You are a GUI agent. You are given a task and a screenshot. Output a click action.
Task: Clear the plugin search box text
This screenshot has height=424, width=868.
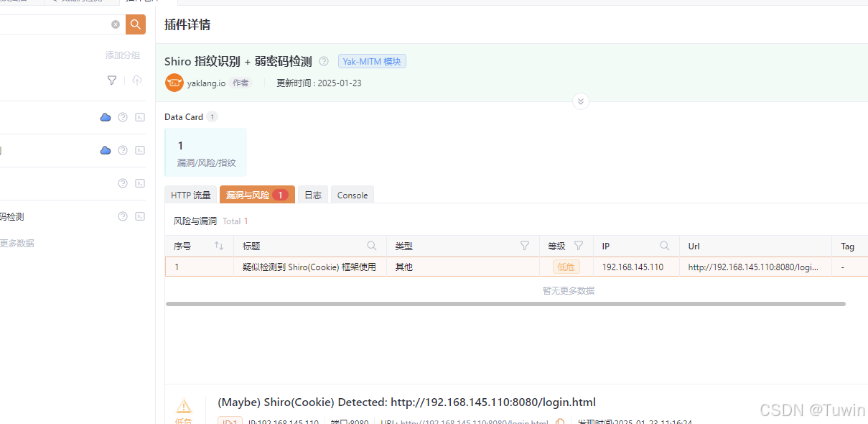click(x=116, y=24)
